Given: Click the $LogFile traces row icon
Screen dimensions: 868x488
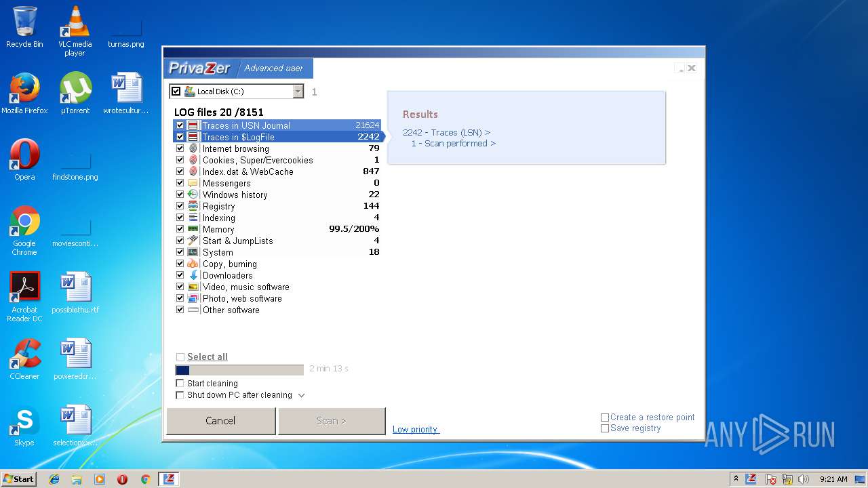Looking at the screenshot, I should pyautogui.click(x=193, y=137).
